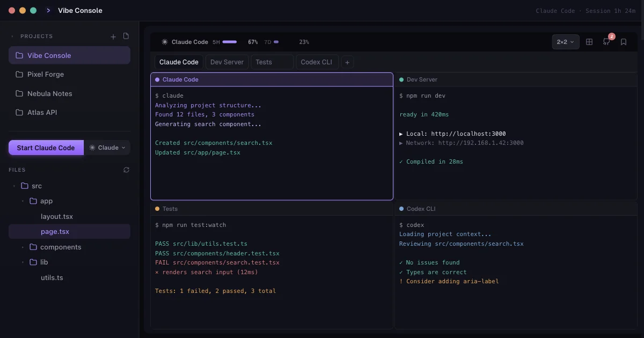644x338 pixels.
Task: Add a new terminal tab
Action: 347,62
